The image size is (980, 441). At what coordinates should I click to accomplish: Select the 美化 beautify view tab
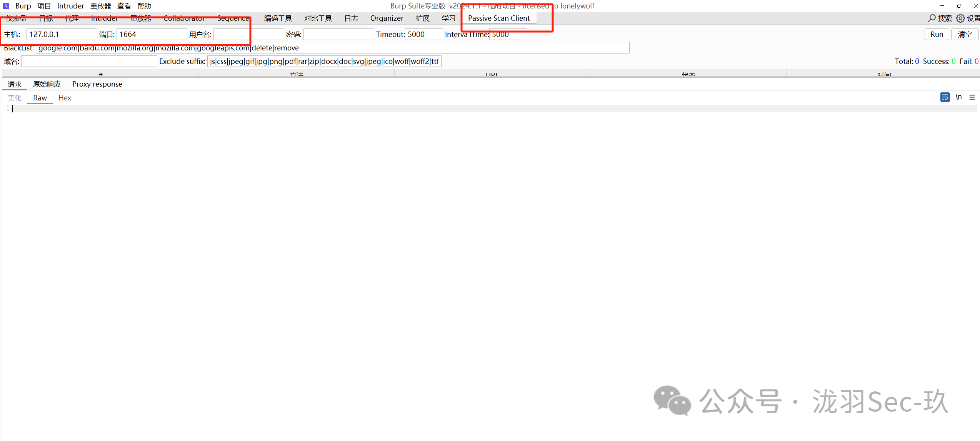[x=15, y=98]
